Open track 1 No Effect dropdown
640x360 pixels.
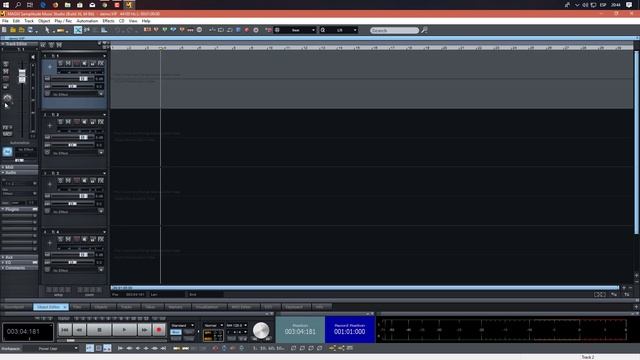pos(101,94)
